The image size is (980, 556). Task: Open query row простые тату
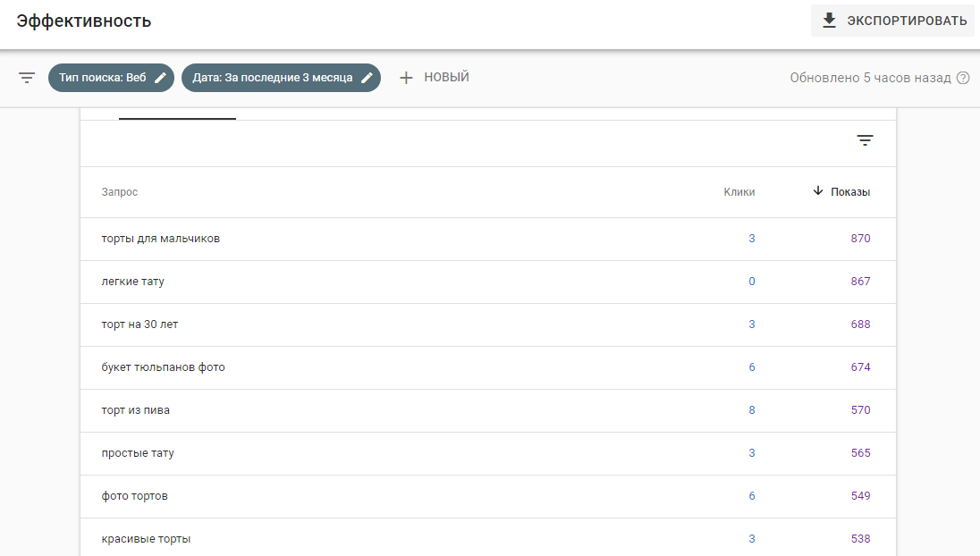tap(488, 453)
